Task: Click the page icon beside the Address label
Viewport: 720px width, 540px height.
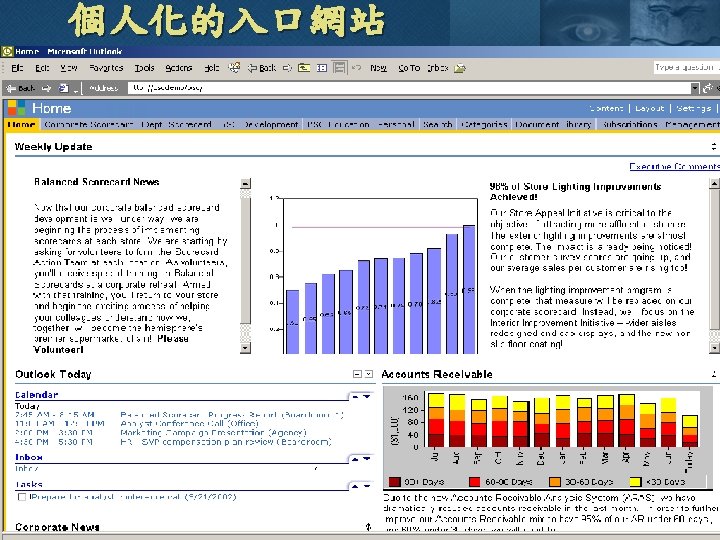Action: [x=64, y=88]
